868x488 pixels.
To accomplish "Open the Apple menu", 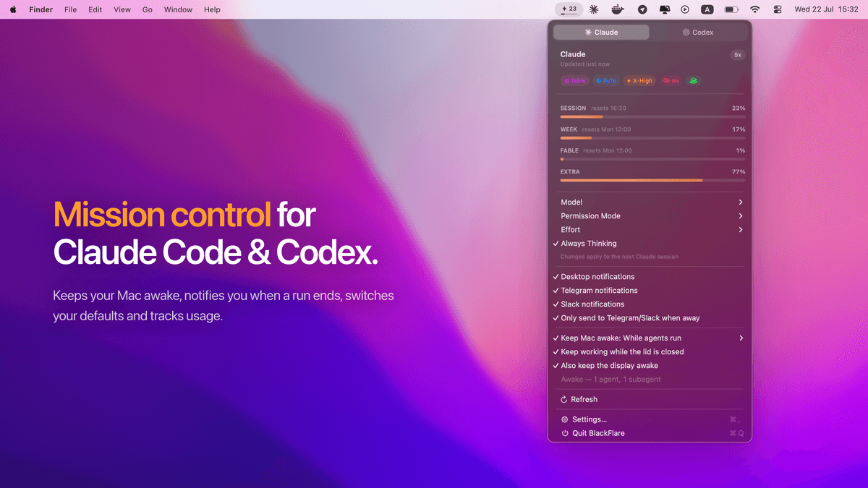I will point(13,9).
